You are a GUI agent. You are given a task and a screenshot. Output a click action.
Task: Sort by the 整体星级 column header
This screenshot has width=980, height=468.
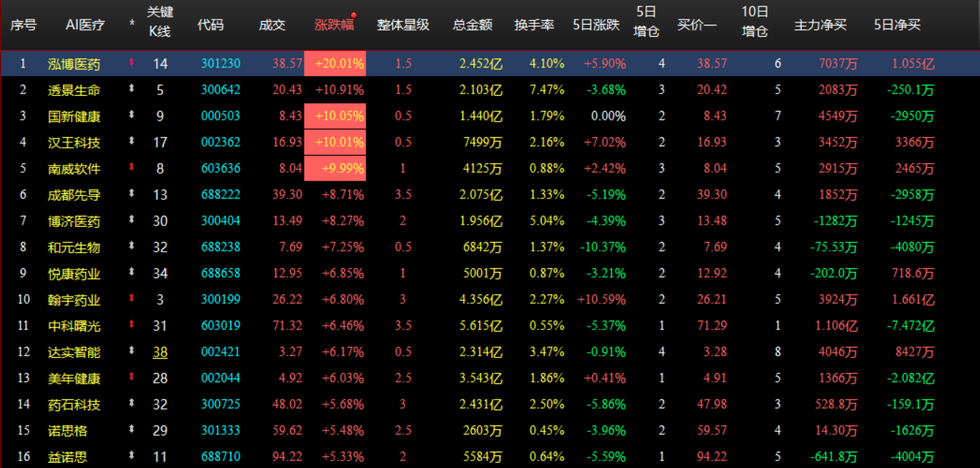(402, 25)
